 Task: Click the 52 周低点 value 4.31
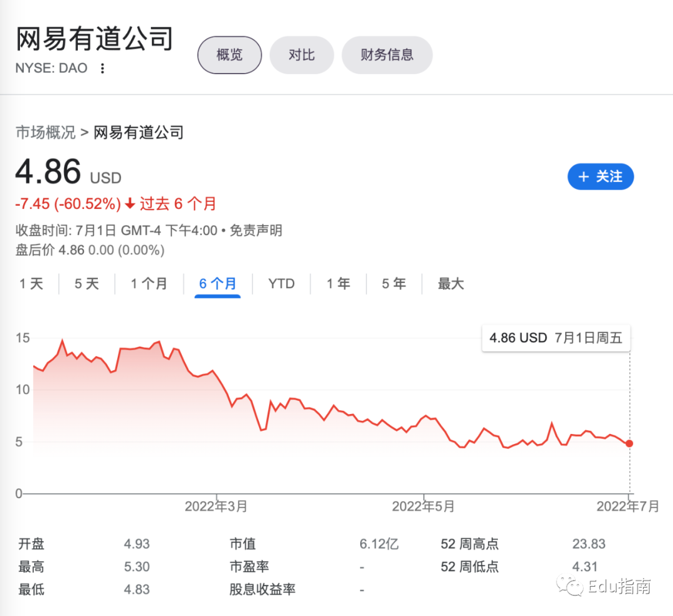click(x=585, y=567)
